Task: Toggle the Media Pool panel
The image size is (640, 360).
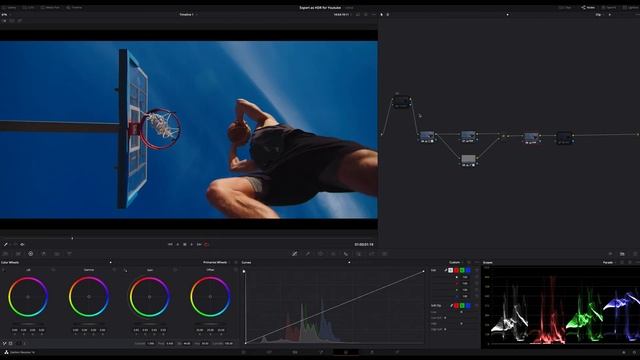Action: [50, 7]
